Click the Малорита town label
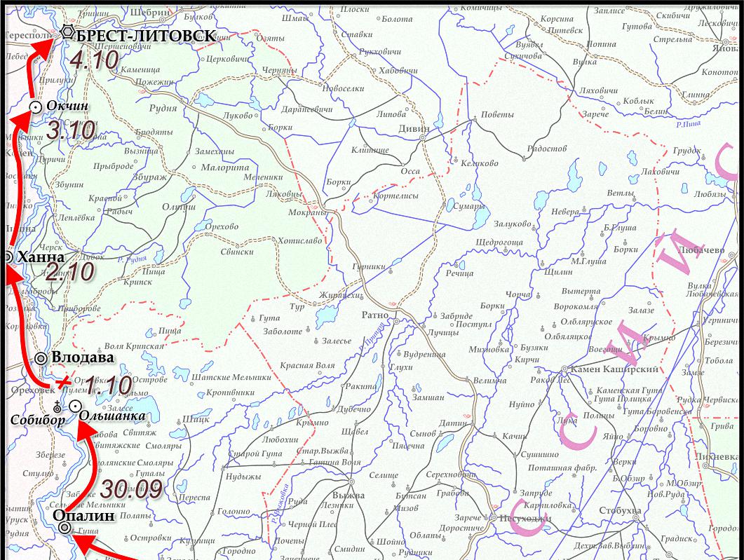The width and height of the screenshot is (744, 560). [224, 168]
